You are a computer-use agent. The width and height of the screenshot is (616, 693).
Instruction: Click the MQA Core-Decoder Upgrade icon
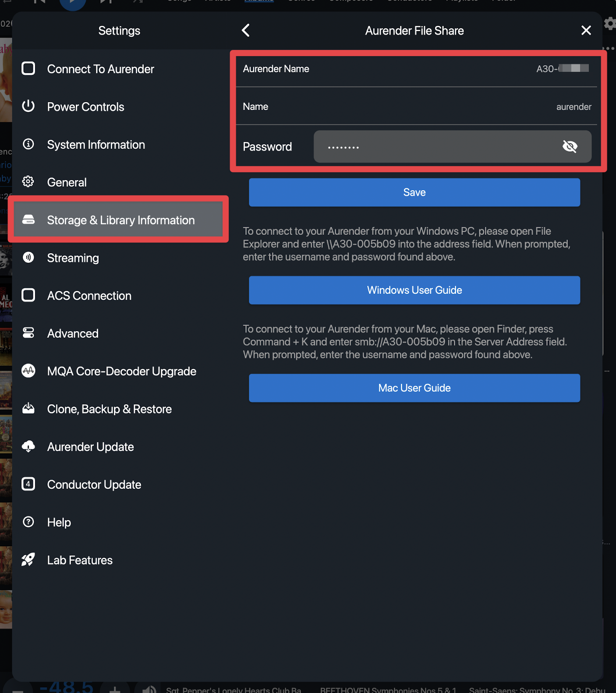(x=28, y=371)
